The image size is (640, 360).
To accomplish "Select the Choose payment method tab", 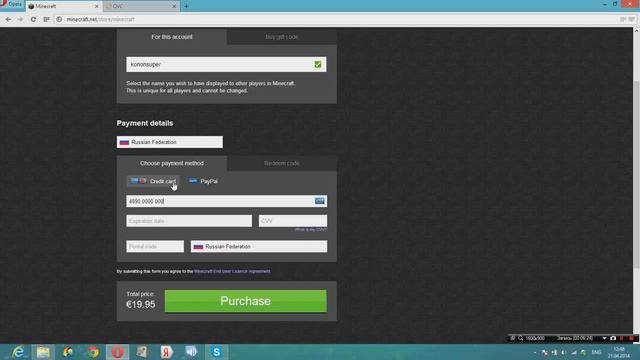I will (172, 163).
